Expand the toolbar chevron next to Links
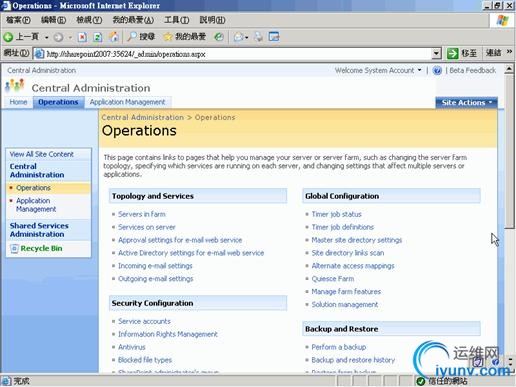The width and height of the screenshot is (516, 387). (x=509, y=51)
